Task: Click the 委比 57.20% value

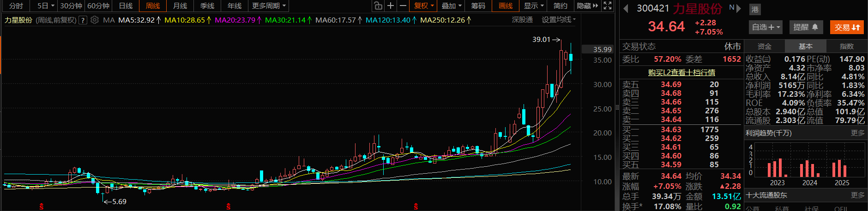Action: [x=667, y=59]
